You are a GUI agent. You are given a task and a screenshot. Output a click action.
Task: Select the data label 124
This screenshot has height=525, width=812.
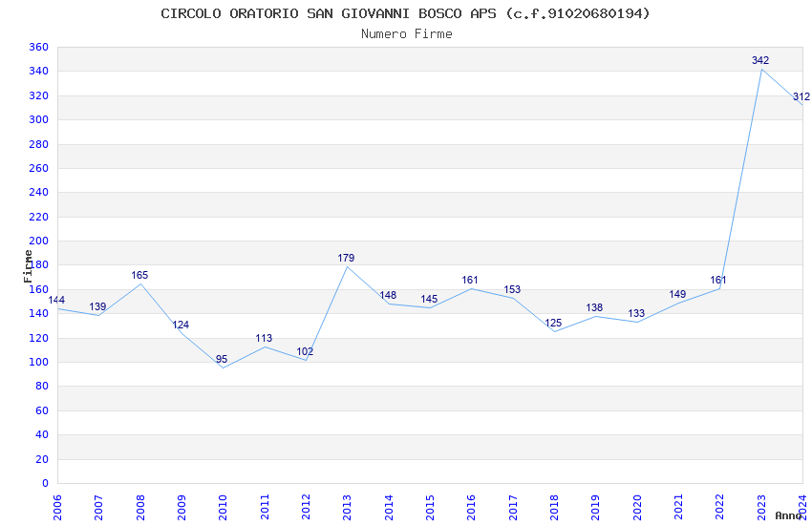point(181,325)
